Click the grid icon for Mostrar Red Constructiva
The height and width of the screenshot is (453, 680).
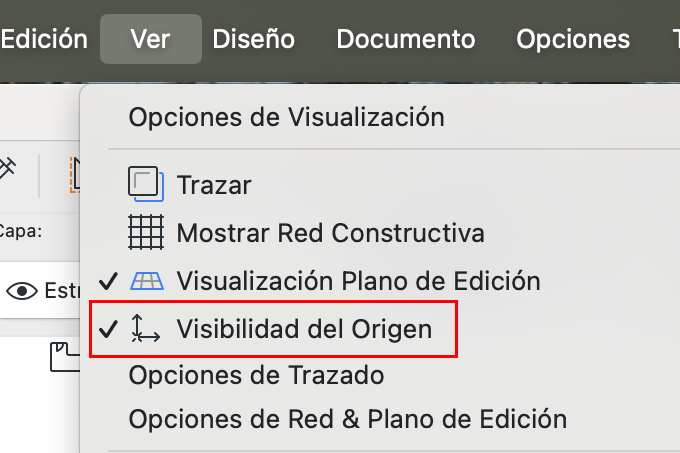pos(146,233)
